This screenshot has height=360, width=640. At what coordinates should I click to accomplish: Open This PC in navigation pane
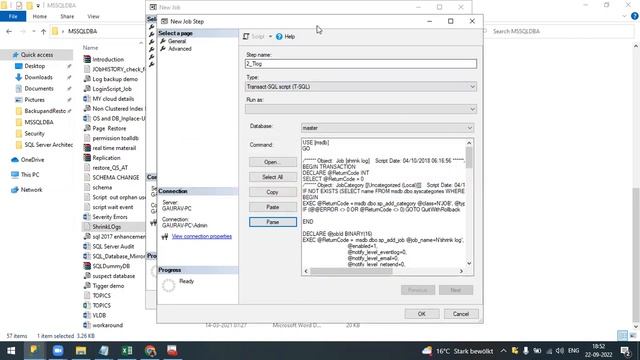[x=30, y=175]
